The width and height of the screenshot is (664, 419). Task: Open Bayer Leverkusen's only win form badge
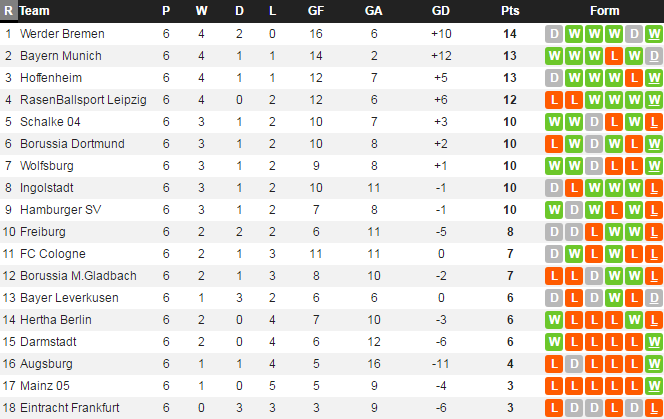[x=613, y=297]
